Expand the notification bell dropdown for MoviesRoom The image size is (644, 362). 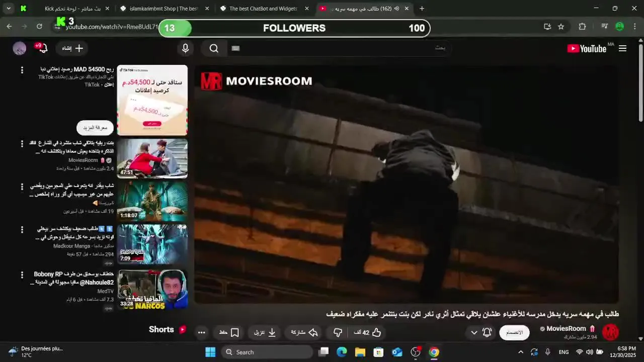pyautogui.click(x=481, y=332)
